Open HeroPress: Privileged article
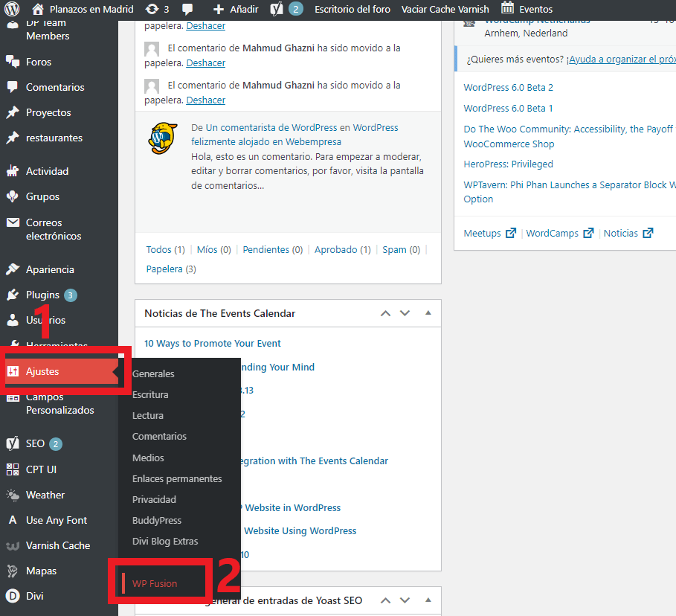 (508, 164)
